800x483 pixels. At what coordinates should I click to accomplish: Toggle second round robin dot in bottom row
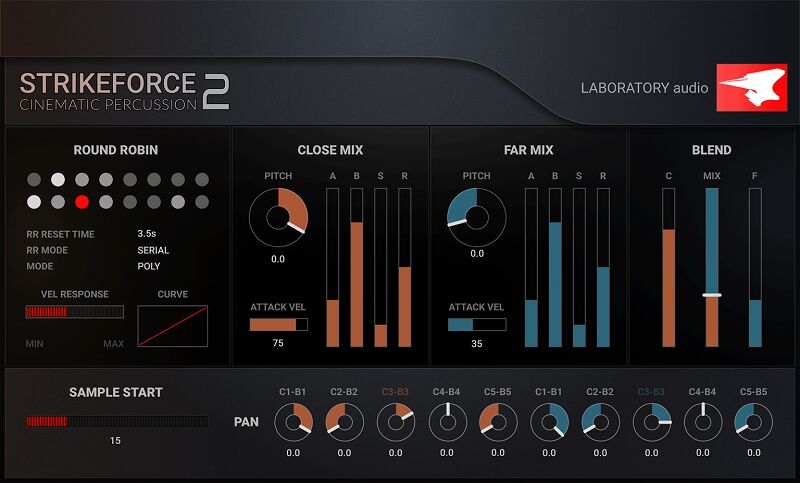58,202
